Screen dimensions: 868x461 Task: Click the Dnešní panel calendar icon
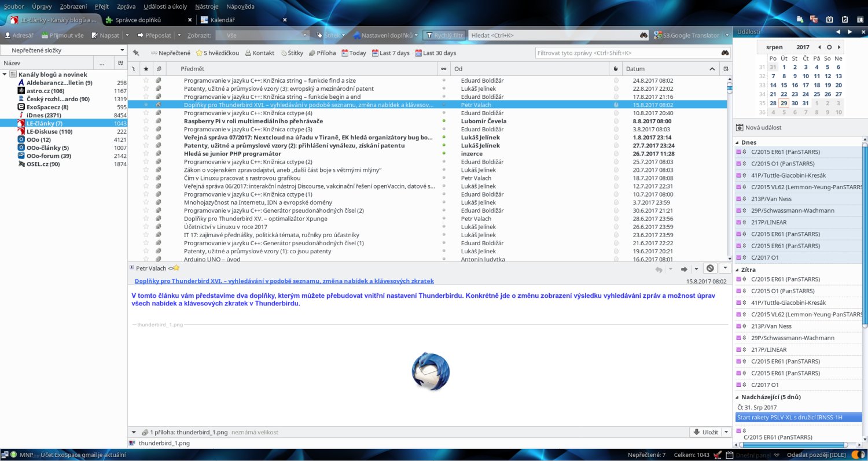click(729, 455)
